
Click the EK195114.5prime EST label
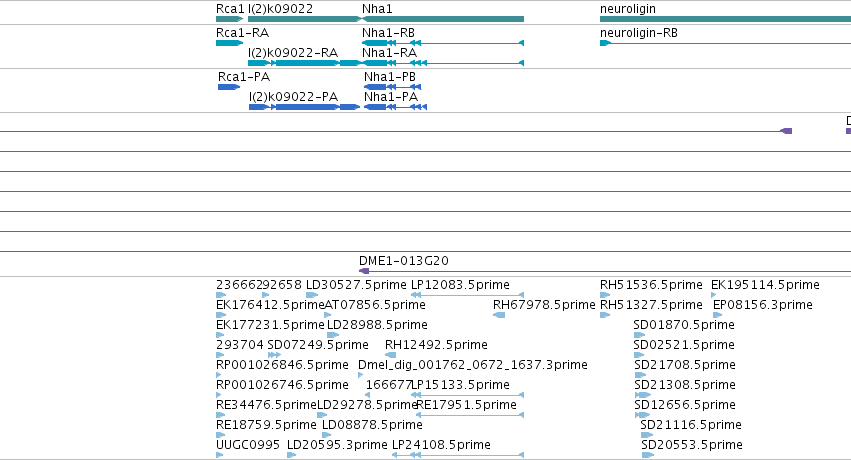pyautogui.click(x=765, y=285)
